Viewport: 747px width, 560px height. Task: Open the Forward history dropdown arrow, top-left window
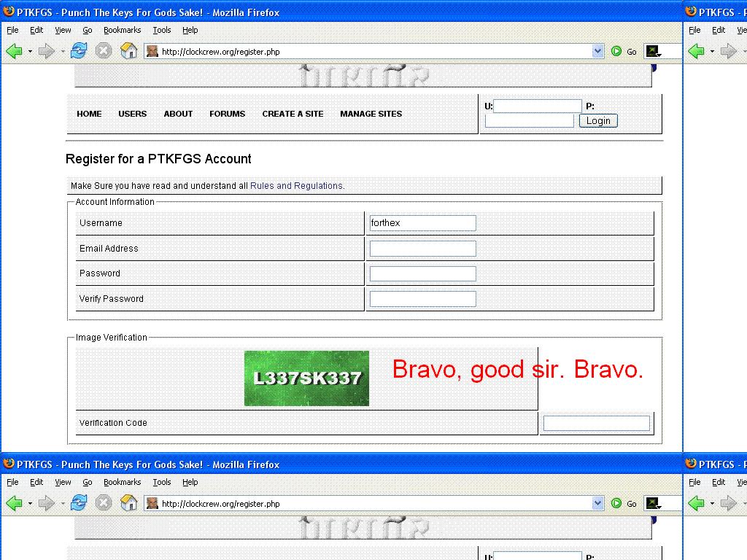(x=63, y=52)
